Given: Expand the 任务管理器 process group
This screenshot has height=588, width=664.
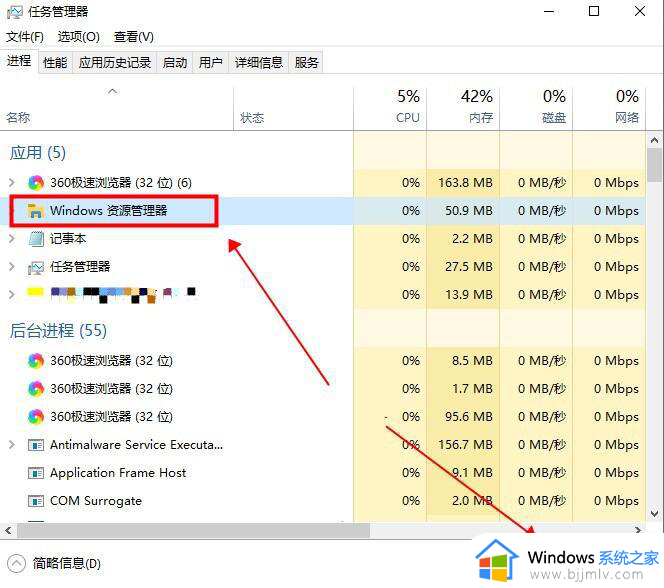Looking at the screenshot, I should (x=12, y=267).
